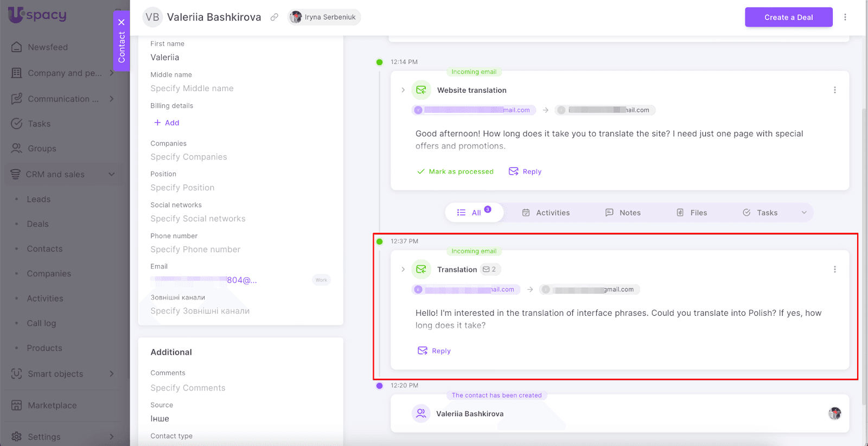Mark Website translation email as processed
This screenshot has height=446, width=868.
pyautogui.click(x=455, y=171)
